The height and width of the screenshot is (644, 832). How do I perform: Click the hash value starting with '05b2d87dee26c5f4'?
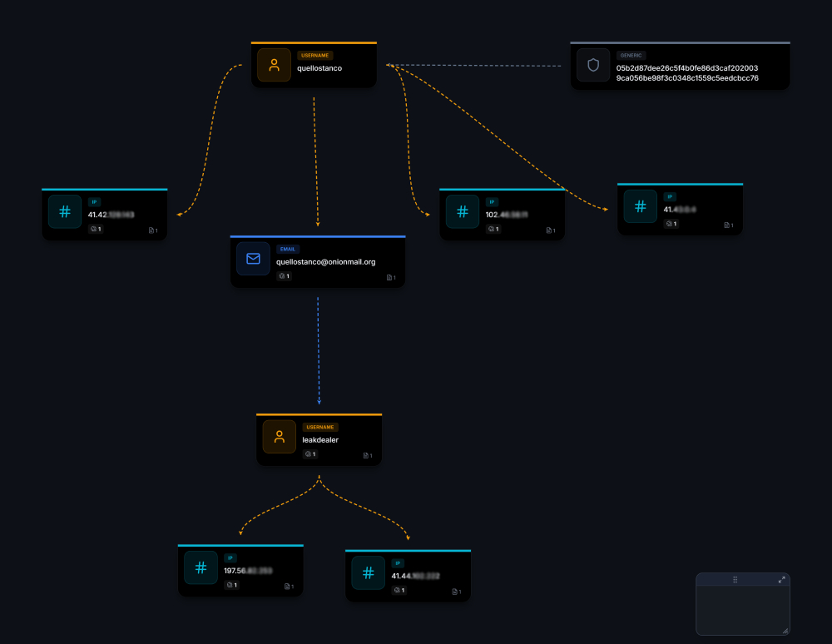coord(687,73)
